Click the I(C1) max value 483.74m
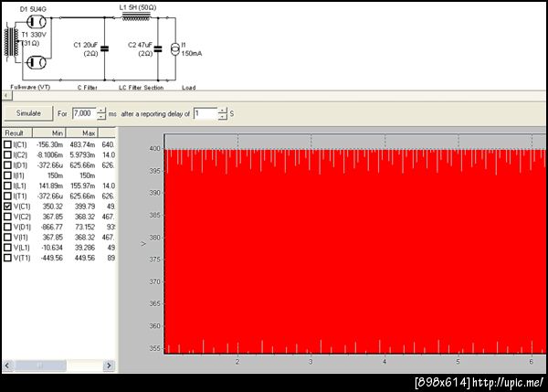 [82, 144]
